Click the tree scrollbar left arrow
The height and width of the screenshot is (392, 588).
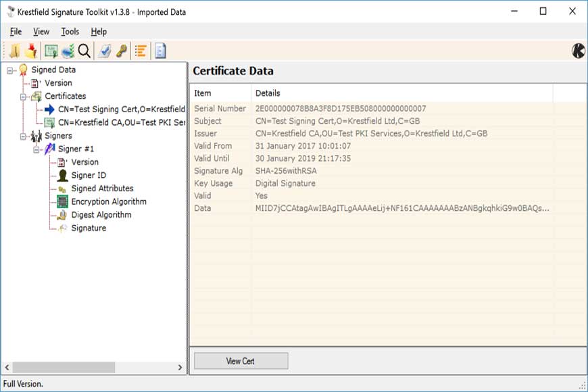point(7,367)
